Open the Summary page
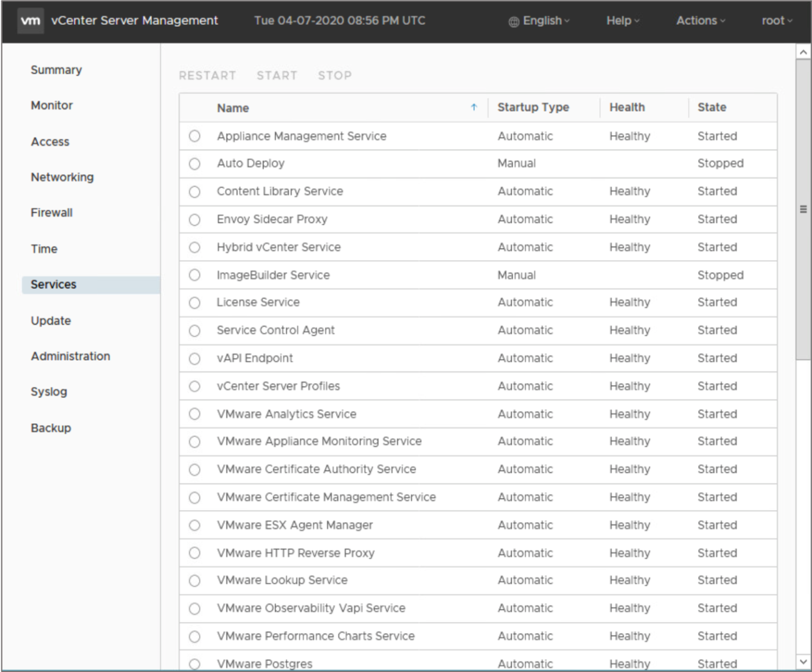 click(x=56, y=70)
